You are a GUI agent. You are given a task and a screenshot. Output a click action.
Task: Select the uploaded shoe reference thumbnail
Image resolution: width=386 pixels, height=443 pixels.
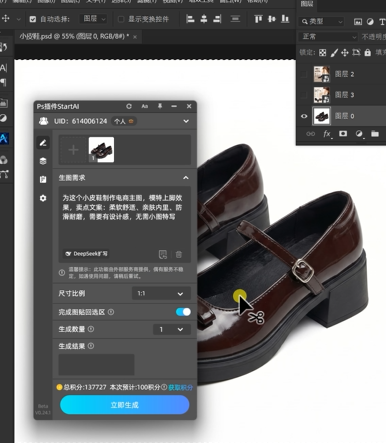(x=101, y=150)
